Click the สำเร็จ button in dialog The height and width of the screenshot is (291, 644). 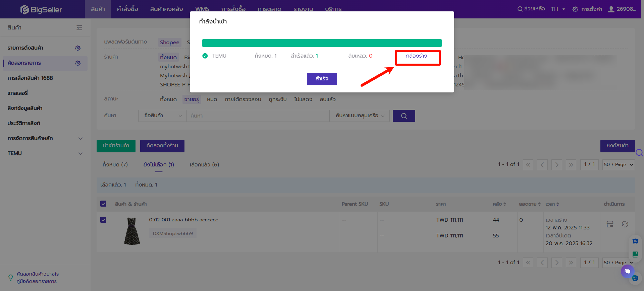click(322, 79)
